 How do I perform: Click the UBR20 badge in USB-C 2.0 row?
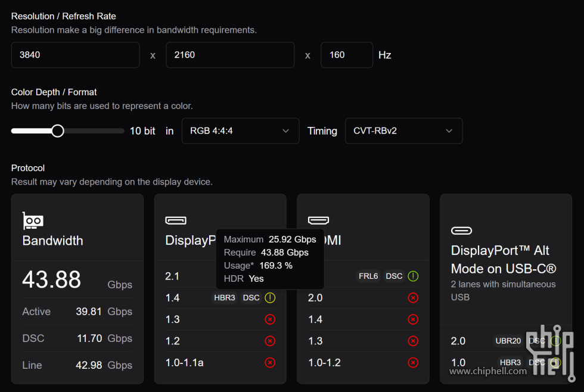tap(508, 341)
